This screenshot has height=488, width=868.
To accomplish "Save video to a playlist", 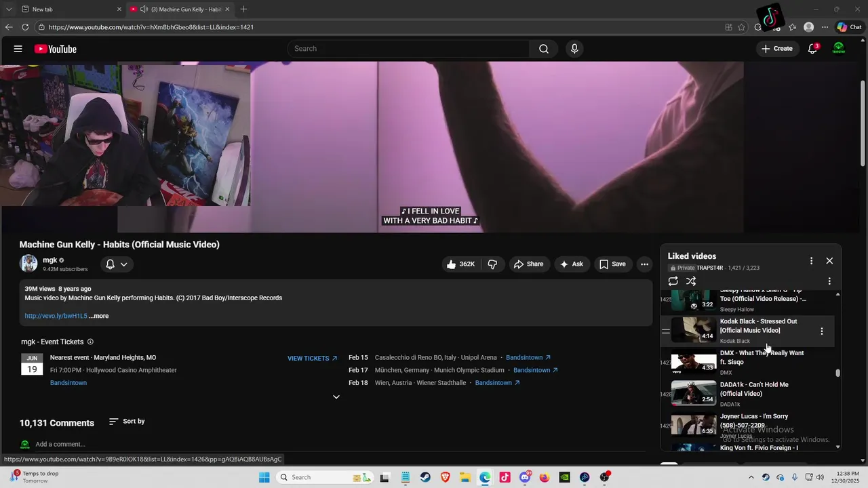I will [x=612, y=264].
